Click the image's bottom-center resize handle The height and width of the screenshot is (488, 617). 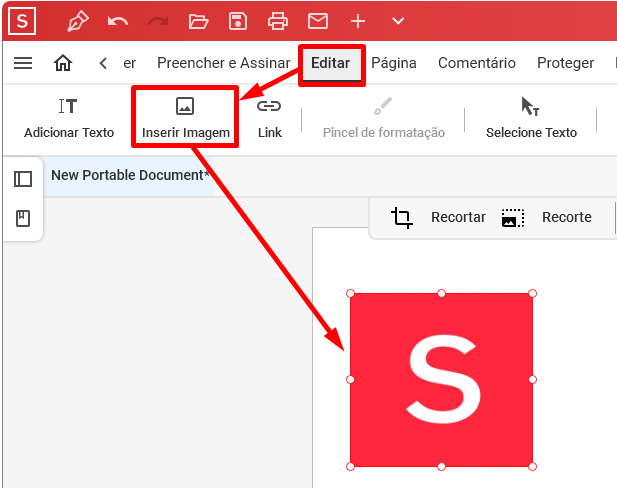tap(442, 466)
